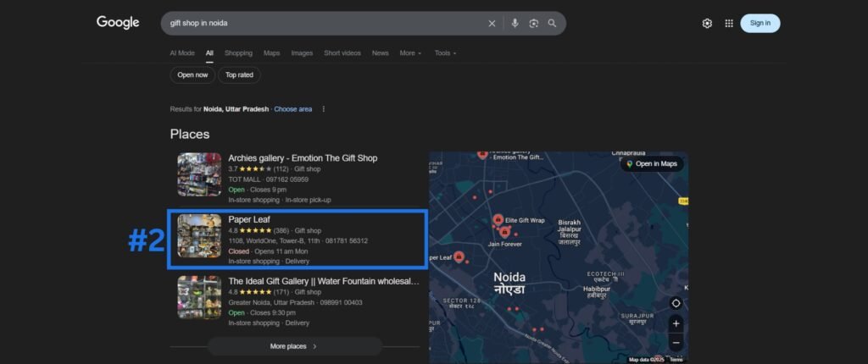Start voice search with microphone icon
This screenshot has width=868, height=364.
(x=515, y=24)
